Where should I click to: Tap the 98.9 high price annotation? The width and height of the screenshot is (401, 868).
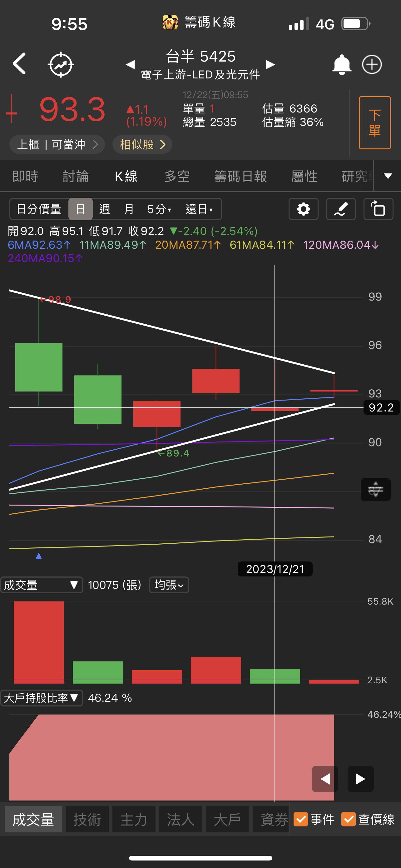click(56, 299)
